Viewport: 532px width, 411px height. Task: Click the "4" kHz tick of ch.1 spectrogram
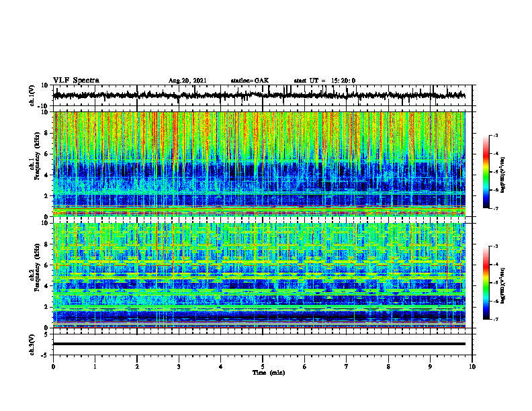[46, 175]
